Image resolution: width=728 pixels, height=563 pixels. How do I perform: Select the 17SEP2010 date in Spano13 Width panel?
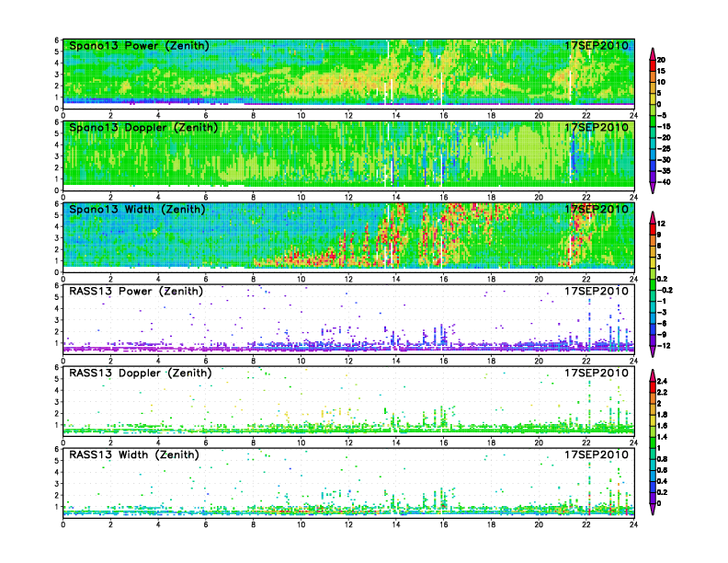tap(597, 209)
